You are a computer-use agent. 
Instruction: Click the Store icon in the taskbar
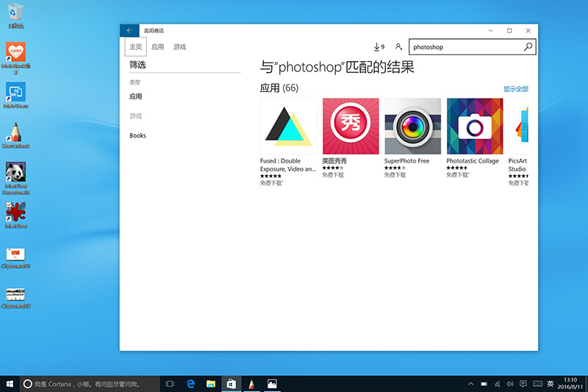[231, 384]
